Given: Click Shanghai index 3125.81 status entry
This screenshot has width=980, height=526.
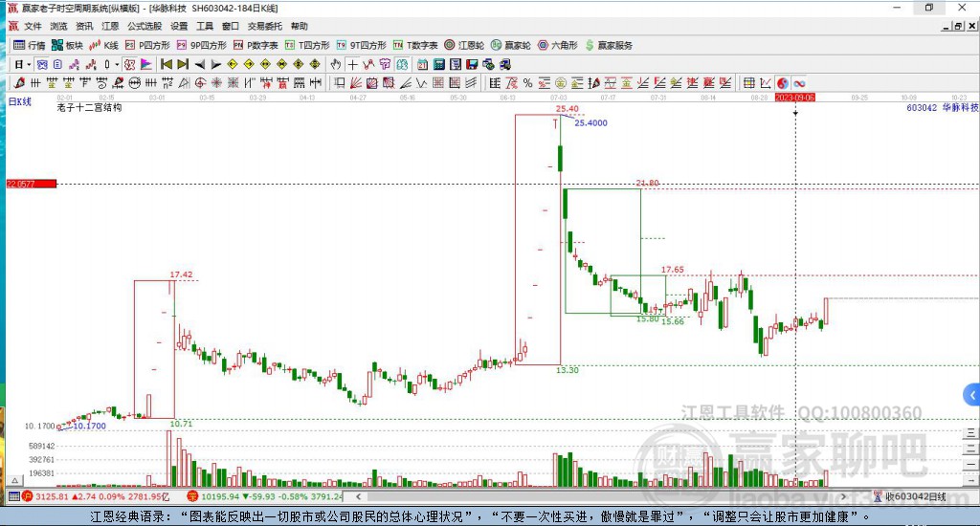Looking at the screenshot, I should 96,496.
